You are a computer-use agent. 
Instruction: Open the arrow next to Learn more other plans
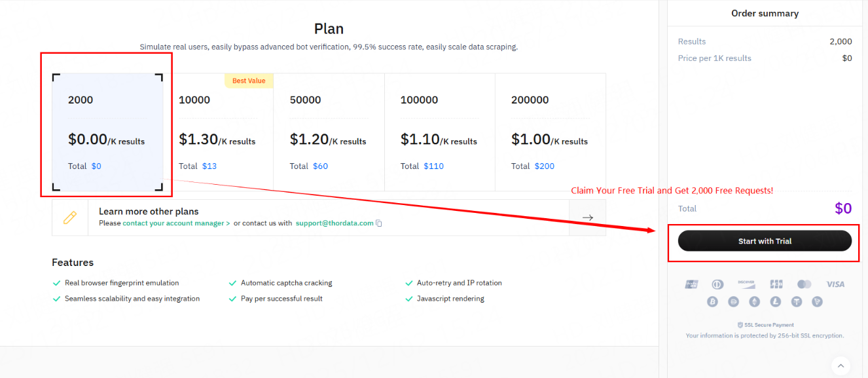[587, 217]
